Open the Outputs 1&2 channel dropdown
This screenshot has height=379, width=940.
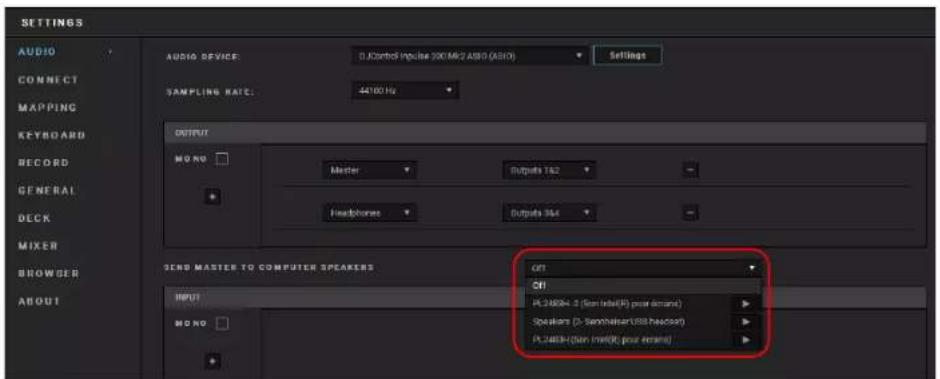548,171
